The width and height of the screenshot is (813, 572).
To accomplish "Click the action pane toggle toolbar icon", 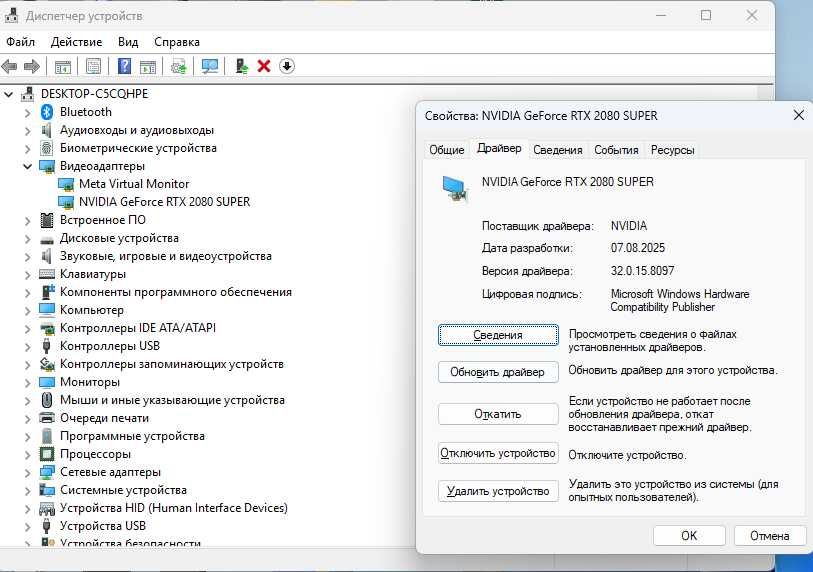I will [x=148, y=66].
